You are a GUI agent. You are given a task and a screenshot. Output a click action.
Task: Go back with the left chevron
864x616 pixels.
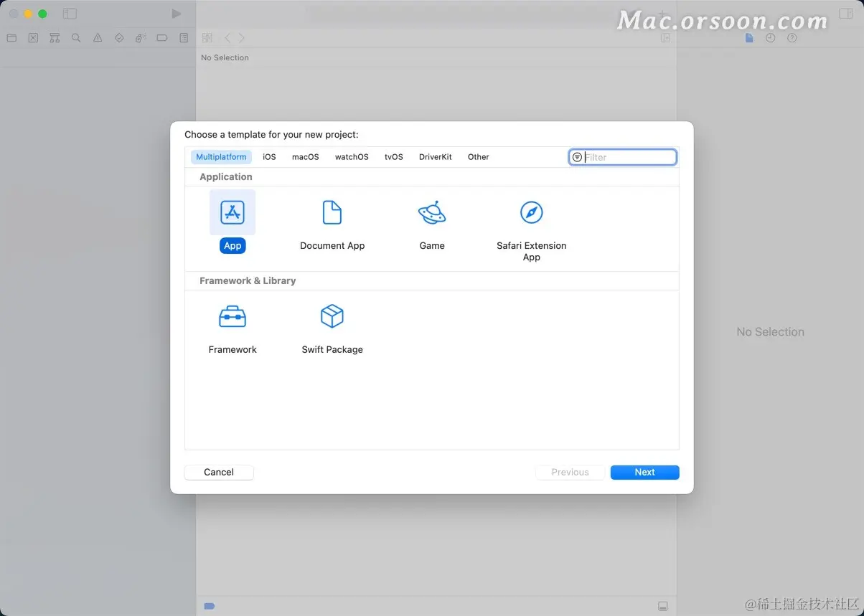[227, 38]
